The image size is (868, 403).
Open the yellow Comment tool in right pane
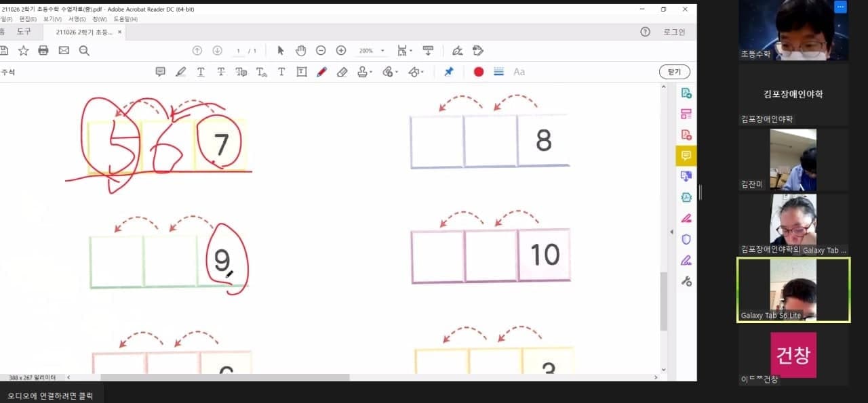tap(686, 156)
